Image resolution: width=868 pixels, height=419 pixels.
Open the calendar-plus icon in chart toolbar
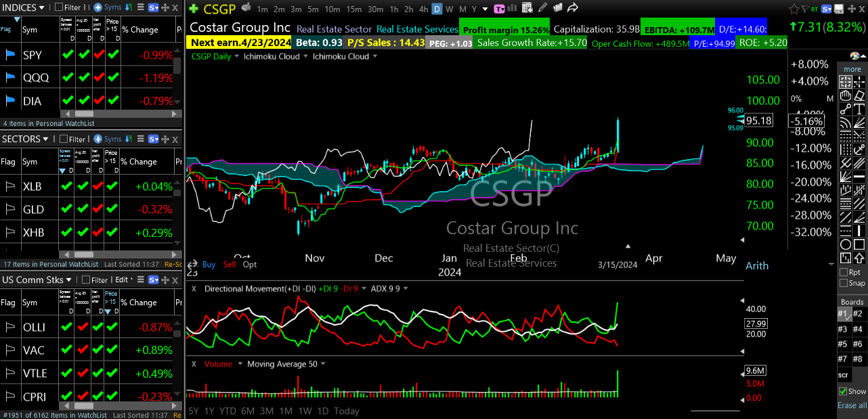[x=527, y=8]
